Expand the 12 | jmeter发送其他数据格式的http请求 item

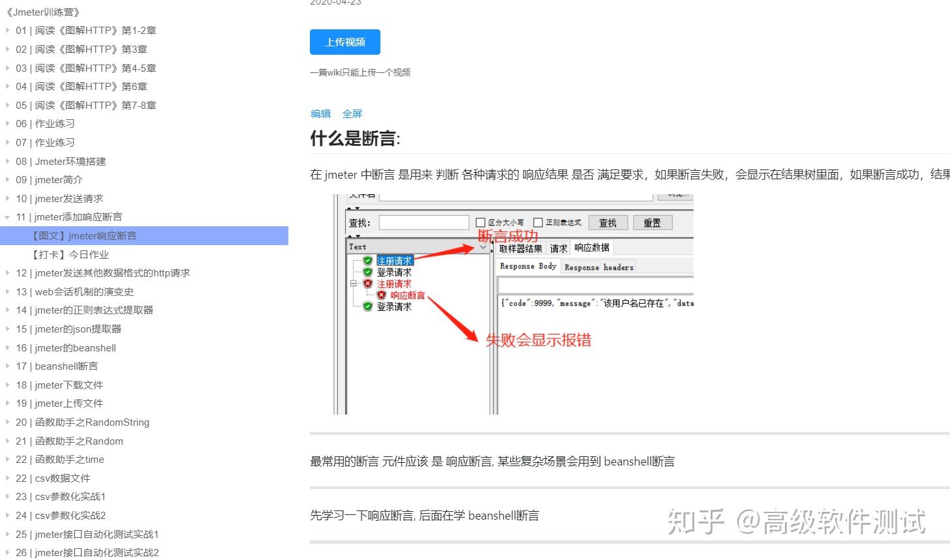[x=7, y=273]
